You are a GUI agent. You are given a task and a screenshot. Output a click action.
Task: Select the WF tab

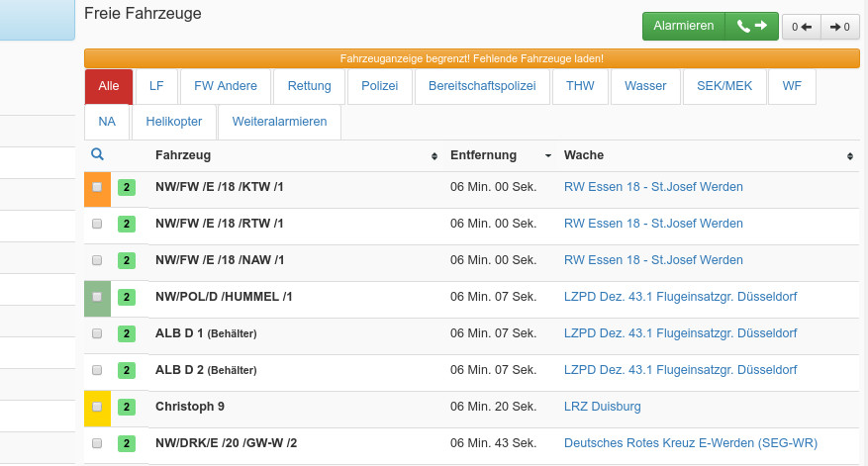click(x=792, y=86)
